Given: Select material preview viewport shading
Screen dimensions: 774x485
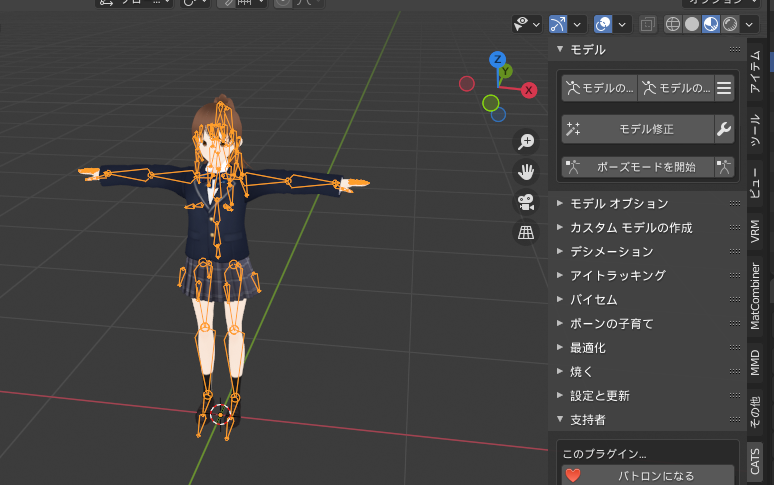Looking at the screenshot, I should (x=710, y=24).
